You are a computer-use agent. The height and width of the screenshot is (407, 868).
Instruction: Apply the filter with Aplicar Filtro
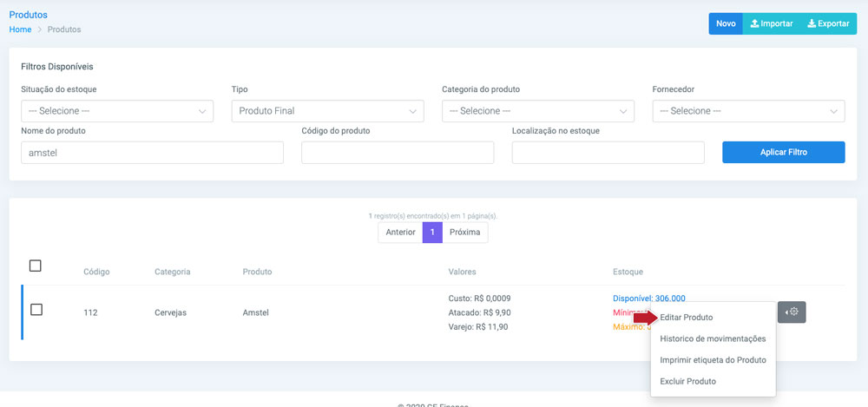click(783, 152)
